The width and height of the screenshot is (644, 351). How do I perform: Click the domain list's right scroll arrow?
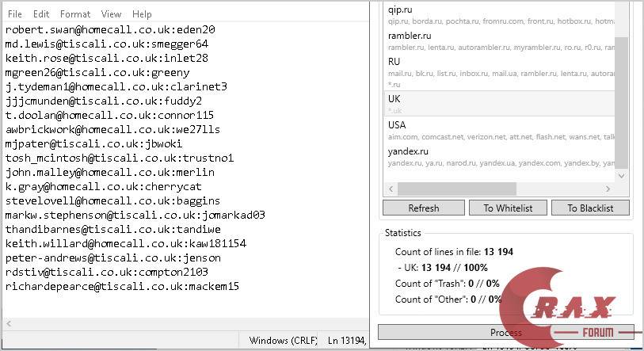(608, 189)
